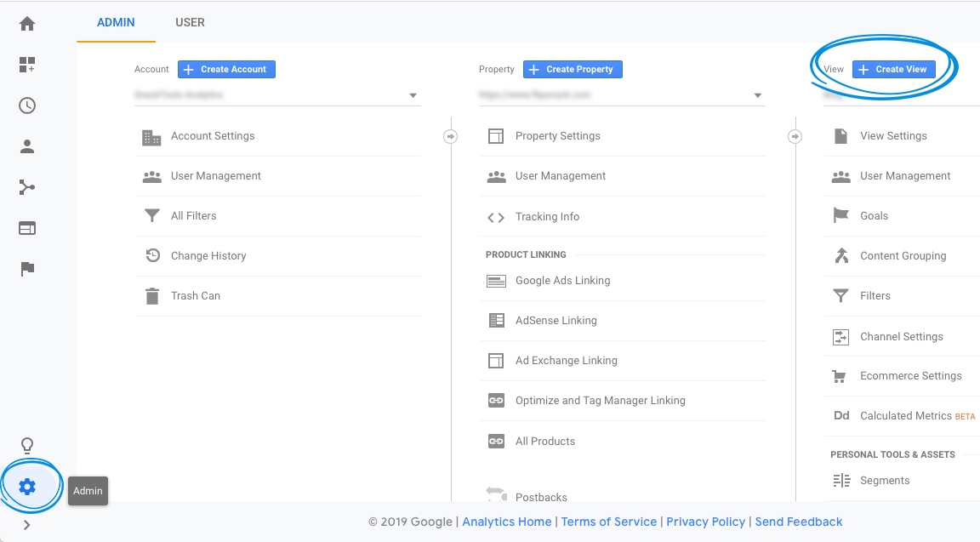Open the View selector dropdown
This screenshot has width=980, height=542.
(901, 95)
